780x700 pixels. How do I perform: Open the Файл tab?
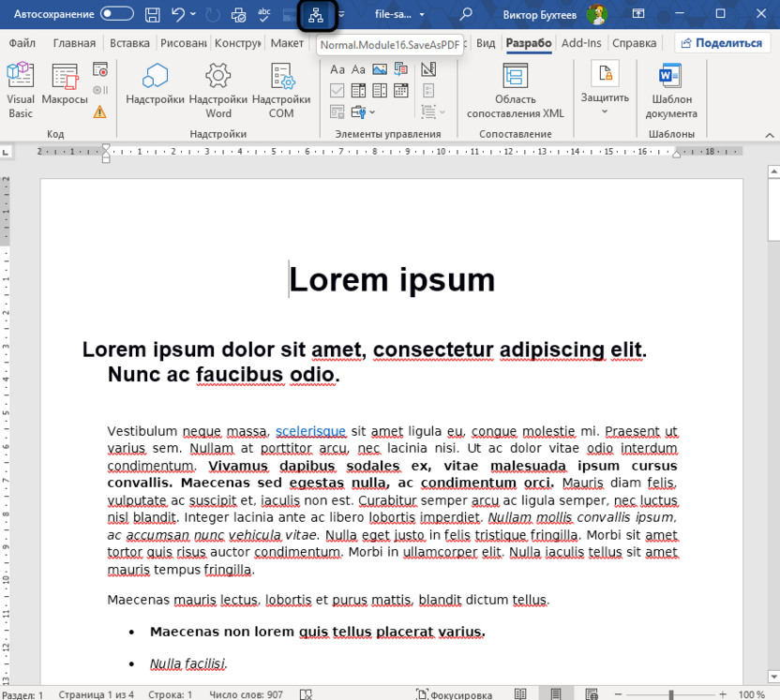[22, 43]
